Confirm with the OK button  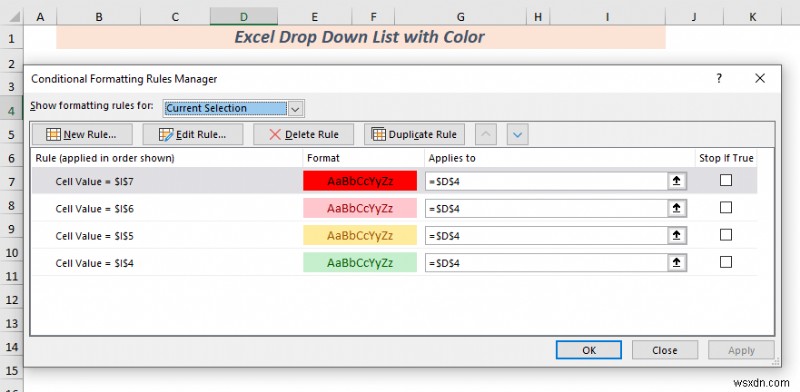pos(589,350)
